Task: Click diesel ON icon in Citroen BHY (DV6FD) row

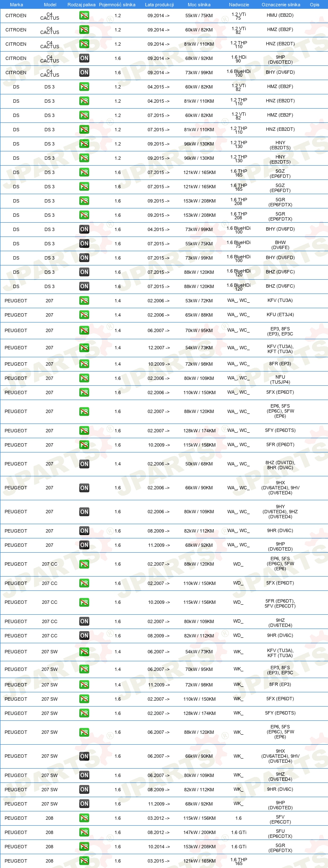Action: (84, 73)
